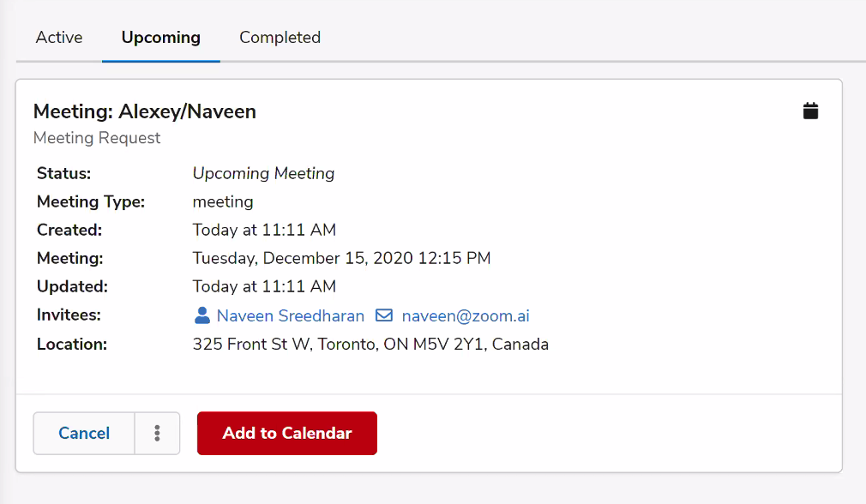The height and width of the screenshot is (504, 866).
Task: Click the Meeting Type value 'meeting'
Action: 223,202
